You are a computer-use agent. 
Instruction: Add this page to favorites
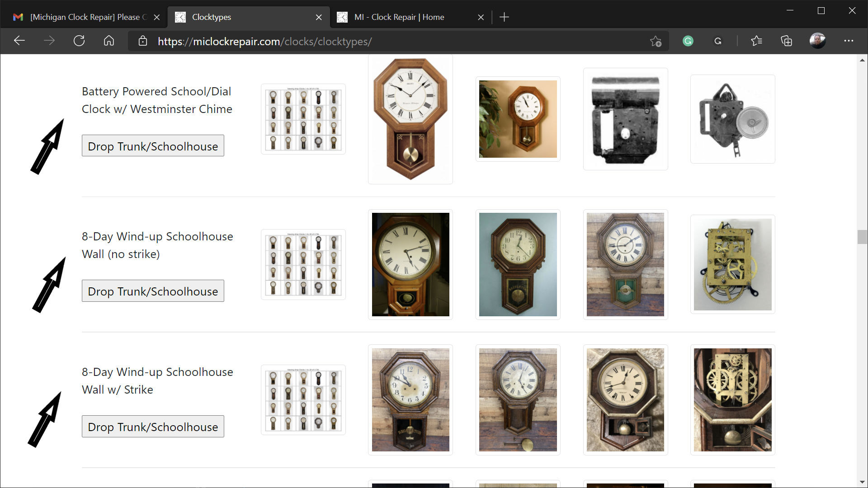point(656,41)
